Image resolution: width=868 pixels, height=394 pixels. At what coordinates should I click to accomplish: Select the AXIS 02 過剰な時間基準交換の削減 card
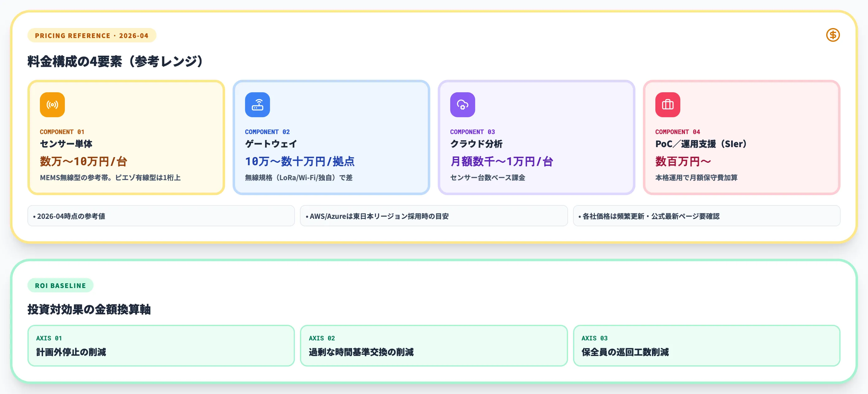434,345
